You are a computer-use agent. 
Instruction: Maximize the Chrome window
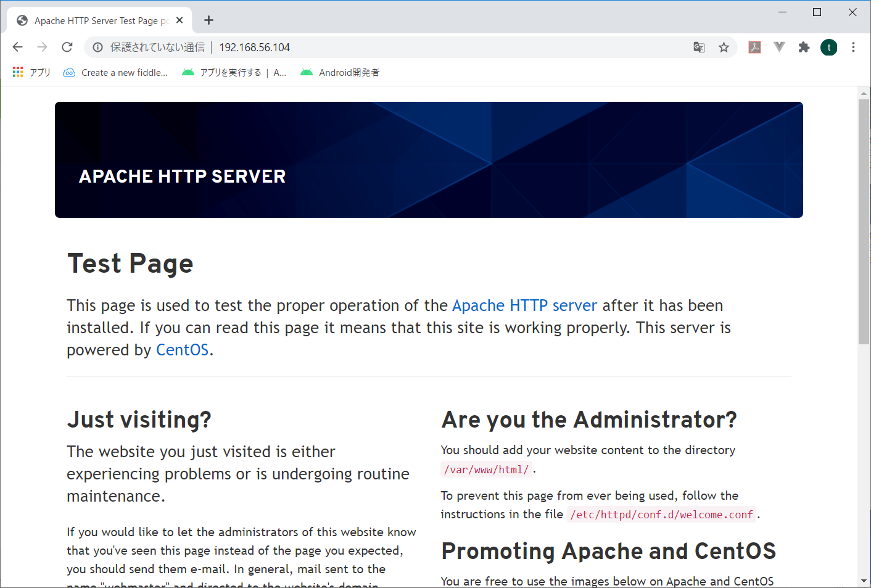pos(817,12)
